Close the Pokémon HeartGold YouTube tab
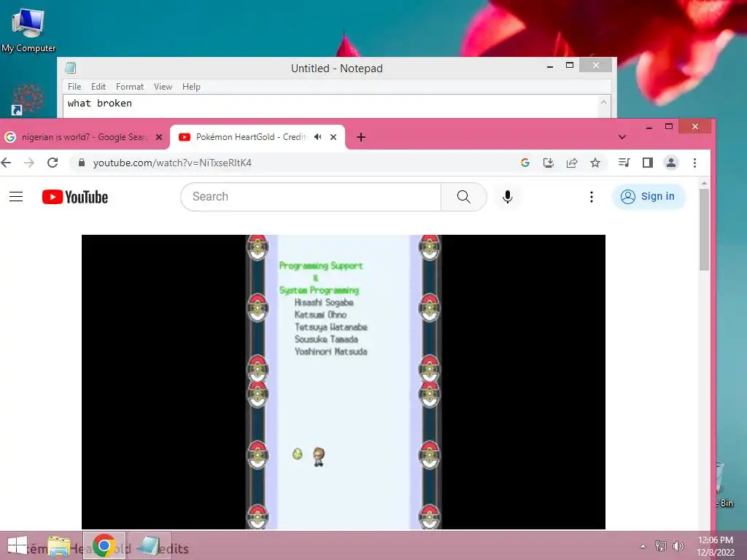Screen dimensions: 747x560 333,137
